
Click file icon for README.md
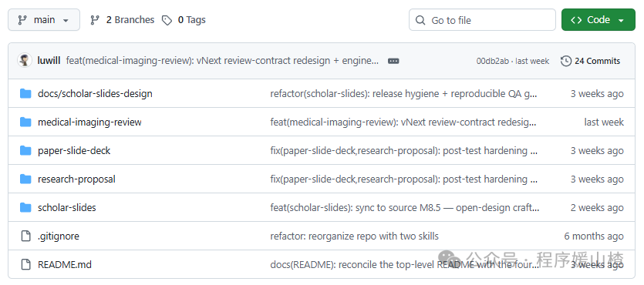click(x=26, y=264)
